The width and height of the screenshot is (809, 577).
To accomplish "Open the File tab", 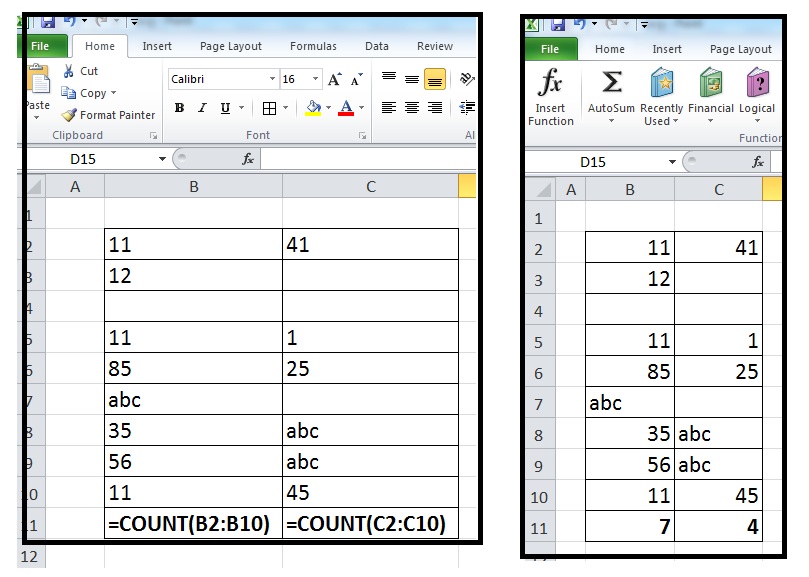I will click(42, 45).
